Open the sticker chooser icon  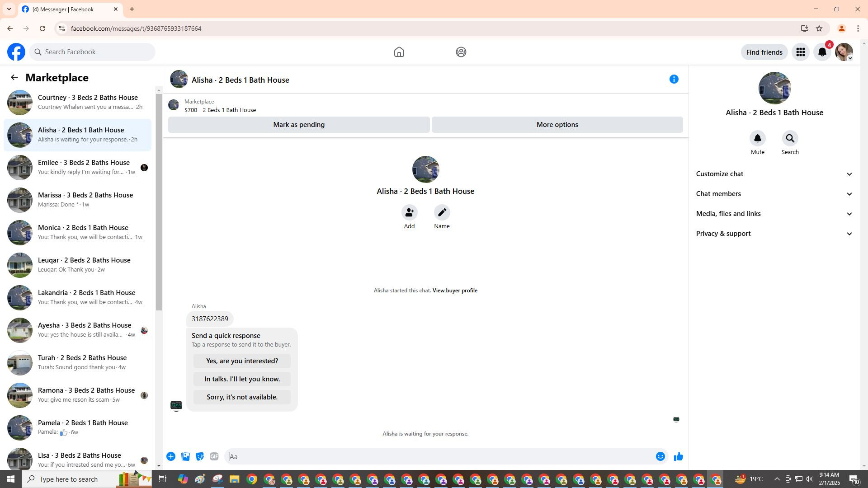(x=200, y=457)
